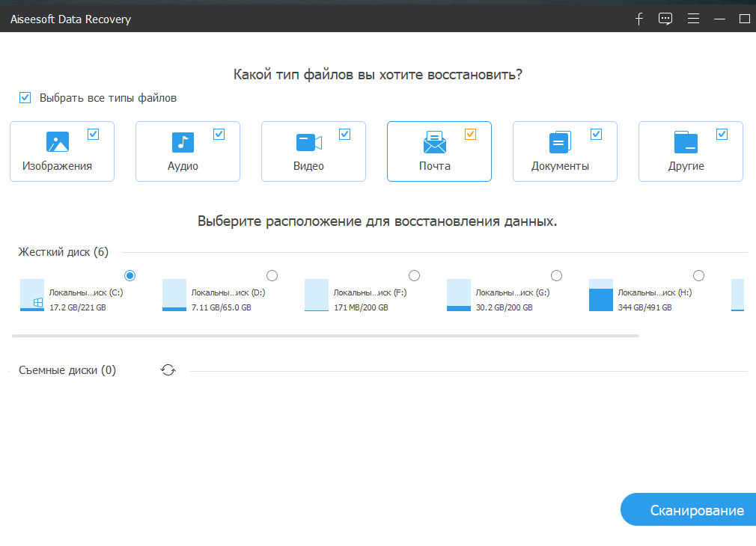Screen dimensions: 756x546
Task: Start scan with Сканирование button
Action: tap(689, 509)
